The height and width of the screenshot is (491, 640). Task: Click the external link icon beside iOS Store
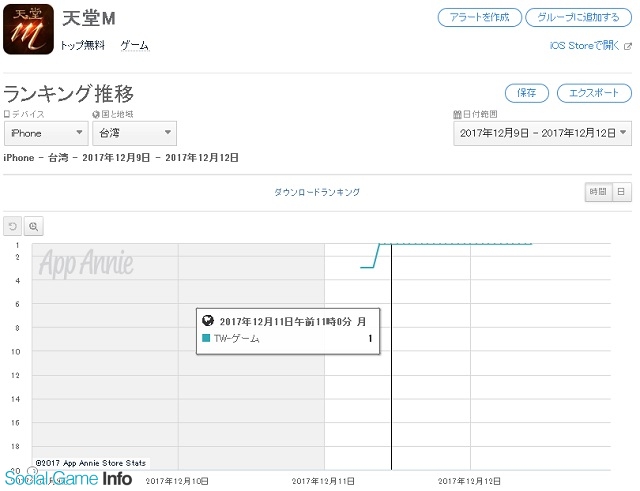point(628,46)
